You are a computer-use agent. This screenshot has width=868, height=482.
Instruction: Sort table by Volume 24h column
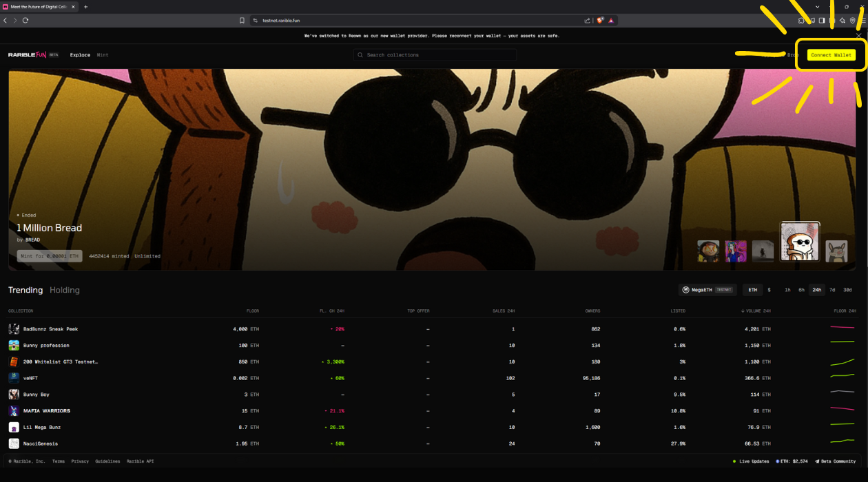pos(756,311)
